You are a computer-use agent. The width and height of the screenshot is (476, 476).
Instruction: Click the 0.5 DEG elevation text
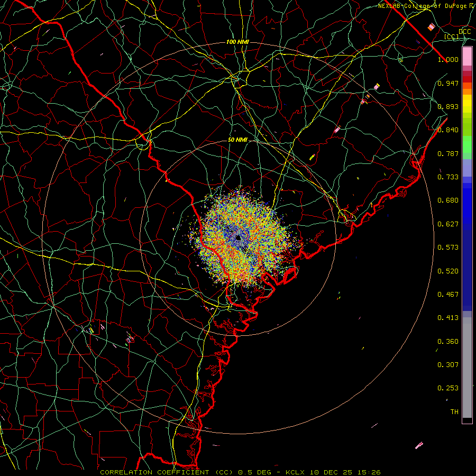(x=255, y=472)
